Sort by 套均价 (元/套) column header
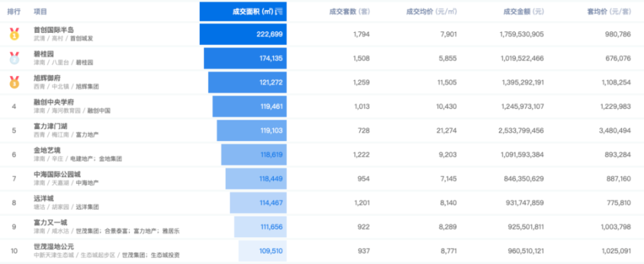This screenshot has height=264, width=644. pyautogui.click(x=609, y=11)
